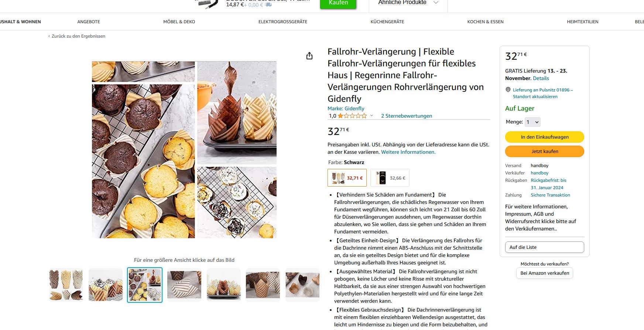
Task: Select the 32,71 € color variant swatch
Action: pos(347,178)
